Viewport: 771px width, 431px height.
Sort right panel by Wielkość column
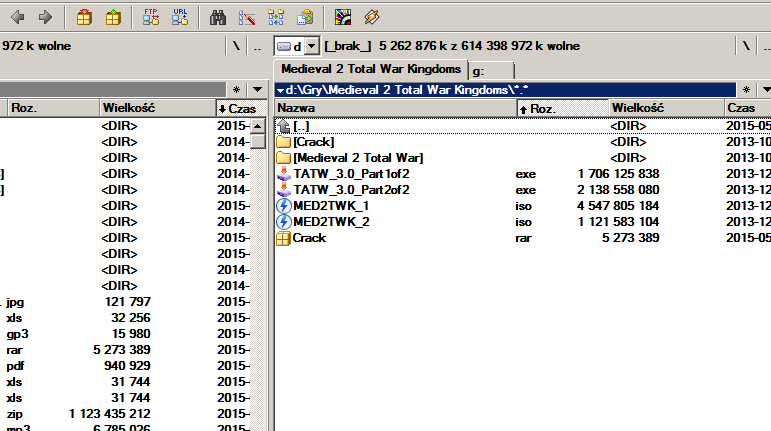pos(662,108)
